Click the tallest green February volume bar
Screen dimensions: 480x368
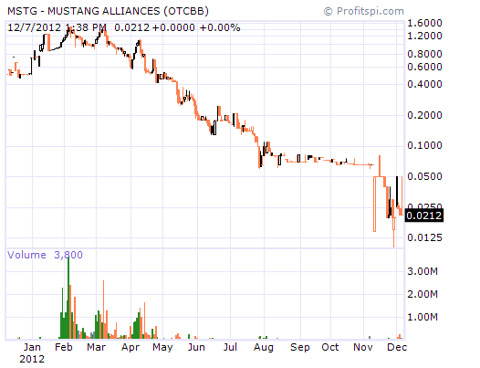coord(68,298)
